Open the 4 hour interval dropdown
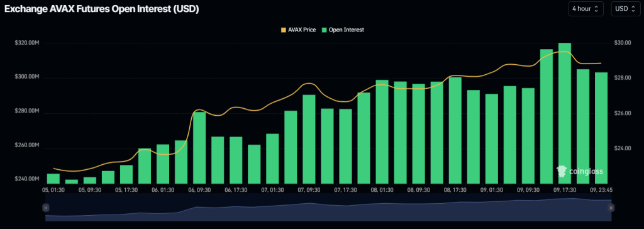Viewport: 644px width, 229px height. [x=586, y=9]
